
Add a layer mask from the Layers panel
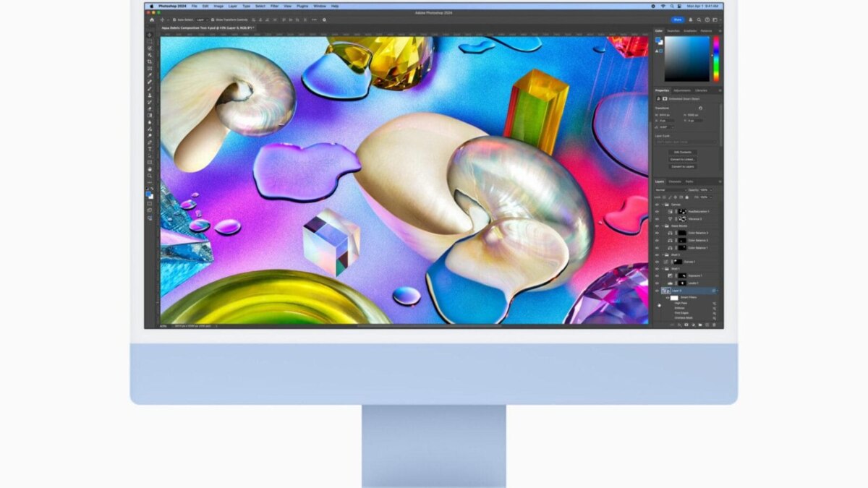click(686, 323)
